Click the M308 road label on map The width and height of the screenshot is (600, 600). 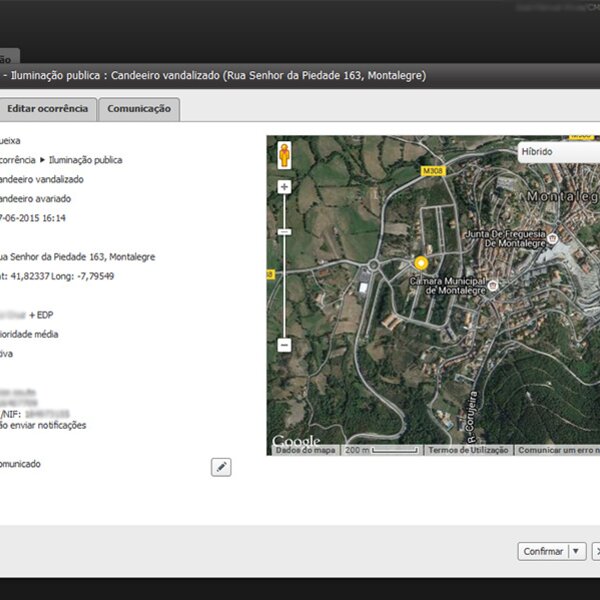pos(432,171)
